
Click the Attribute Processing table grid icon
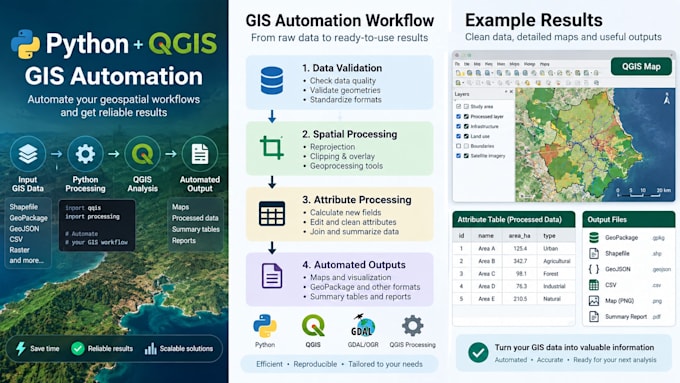272,213
